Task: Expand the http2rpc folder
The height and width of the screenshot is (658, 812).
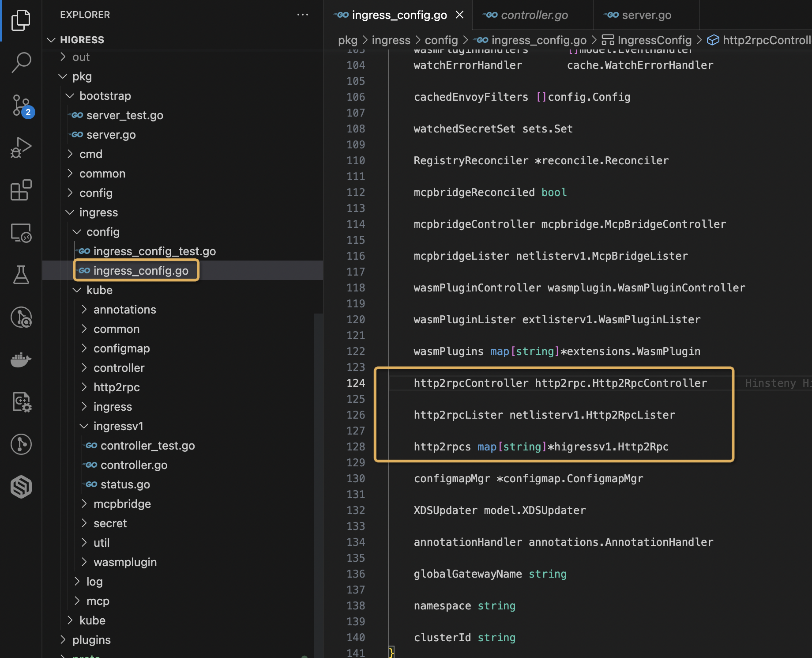Action: click(117, 387)
